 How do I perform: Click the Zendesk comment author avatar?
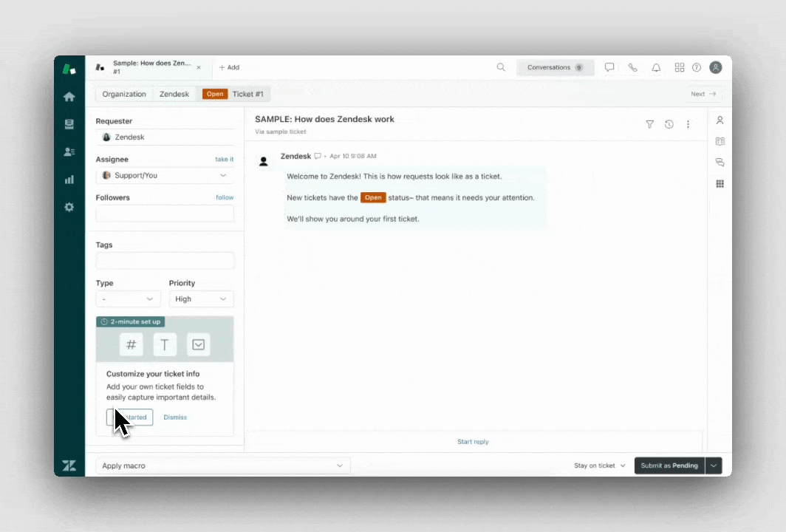click(264, 162)
